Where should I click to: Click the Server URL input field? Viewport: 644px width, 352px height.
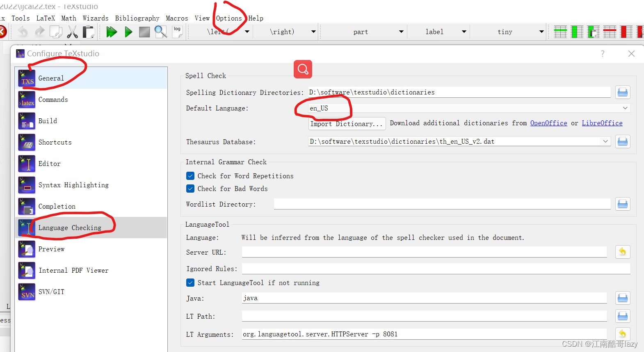pos(424,252)
